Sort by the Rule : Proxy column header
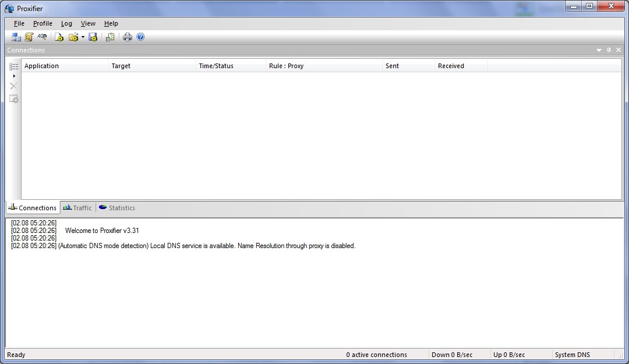 pyautogui.click(x=324, y=66)
